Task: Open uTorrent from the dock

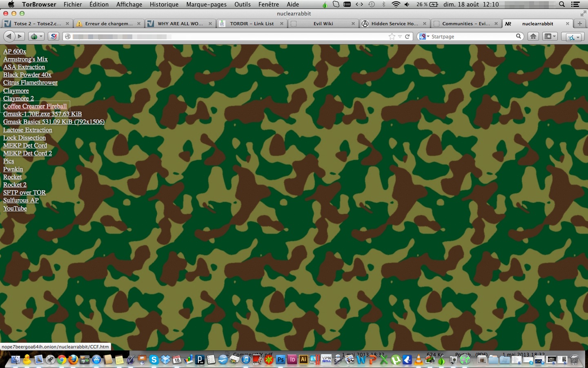Action: pyautogui.click(x=396, y=360)
